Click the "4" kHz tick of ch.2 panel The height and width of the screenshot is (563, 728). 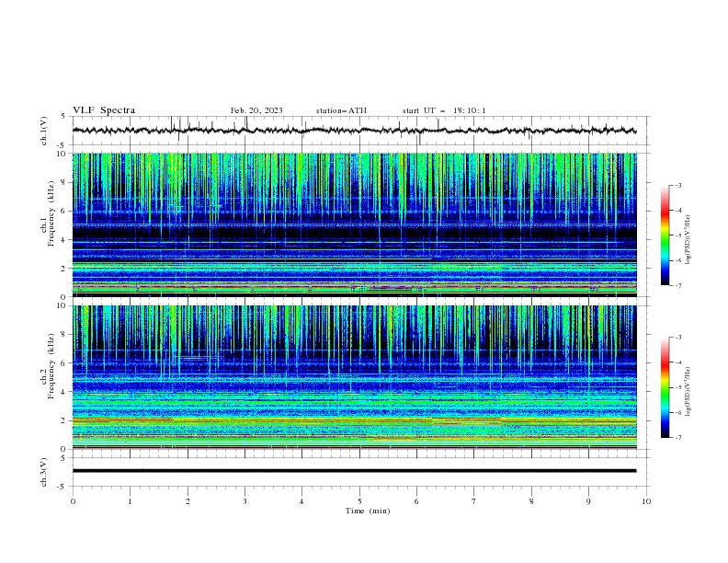[64, 392]
